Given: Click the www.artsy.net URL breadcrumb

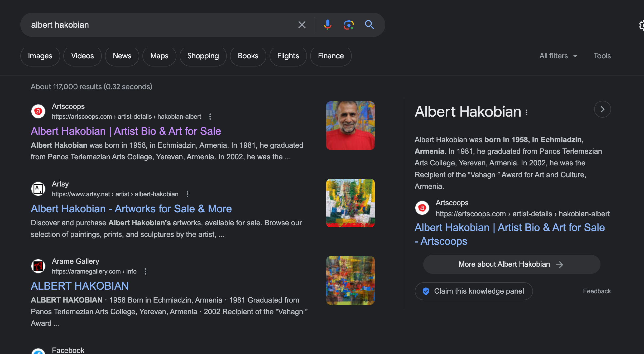Looking at the screenshot, I should pos(115,194).
